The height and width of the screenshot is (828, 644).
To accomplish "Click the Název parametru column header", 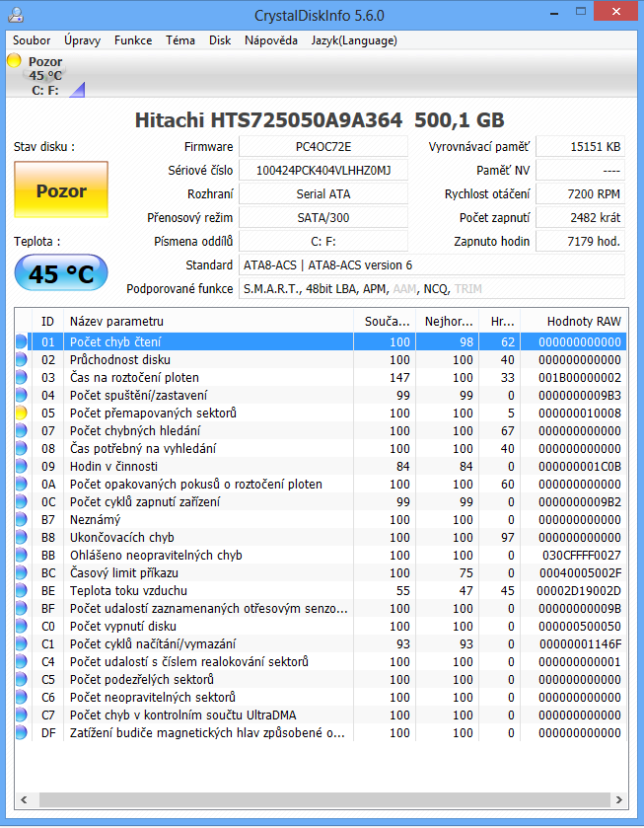I will coord(208,321).
